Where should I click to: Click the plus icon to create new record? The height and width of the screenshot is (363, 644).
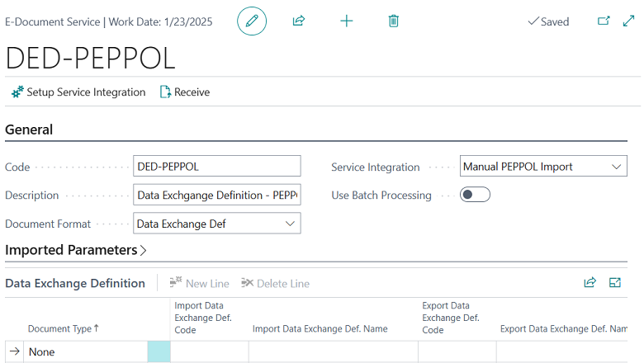(x=346, y=21)
